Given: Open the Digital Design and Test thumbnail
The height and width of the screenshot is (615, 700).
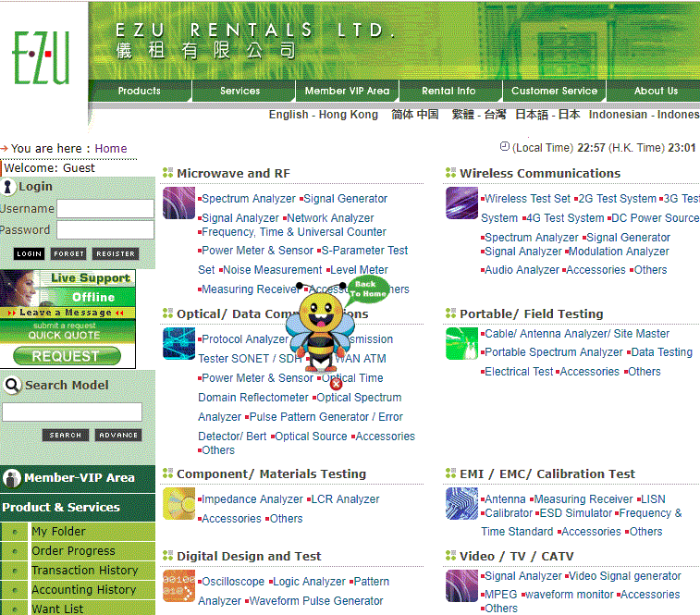Looking at the screenshot, I should click(x=178, y=585).
